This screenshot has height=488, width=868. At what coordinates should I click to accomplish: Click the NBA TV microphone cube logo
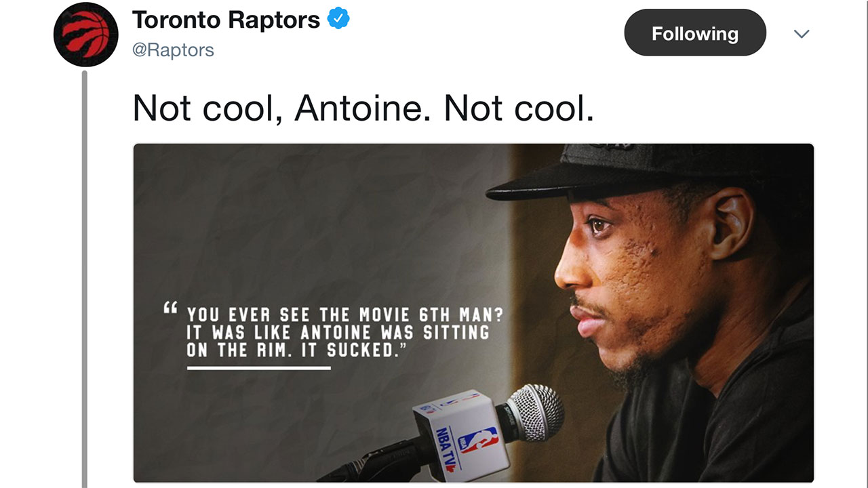(462, 432)
